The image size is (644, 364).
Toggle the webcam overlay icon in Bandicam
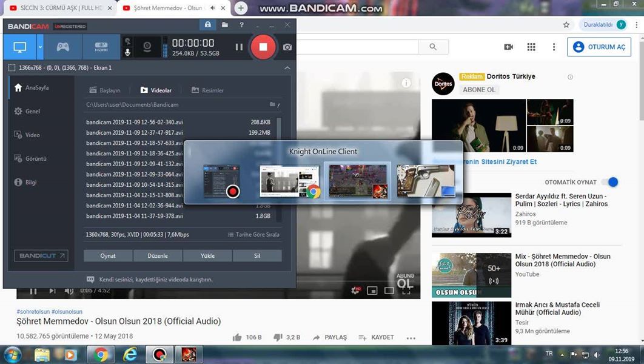click(x=147, y=47)
